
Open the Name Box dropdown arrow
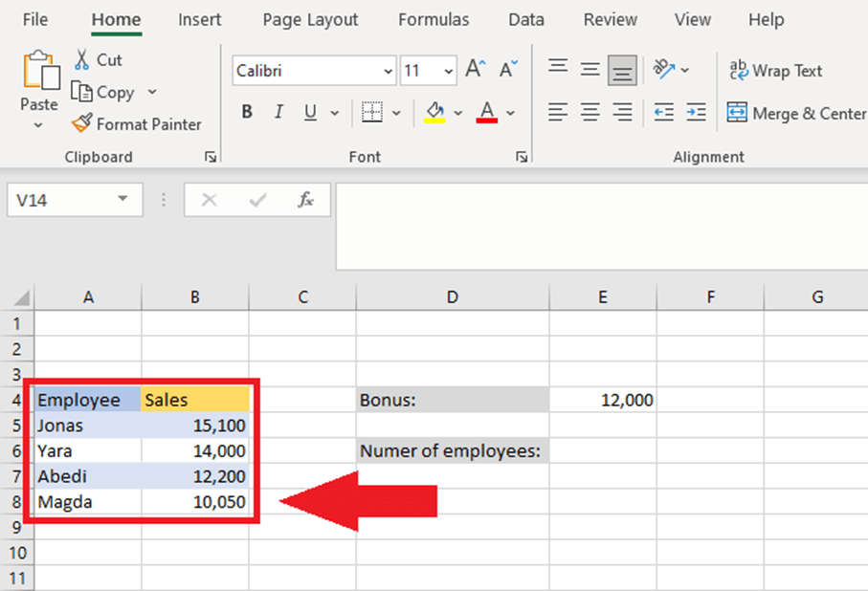pyautogui.click(x=122, y=199)
